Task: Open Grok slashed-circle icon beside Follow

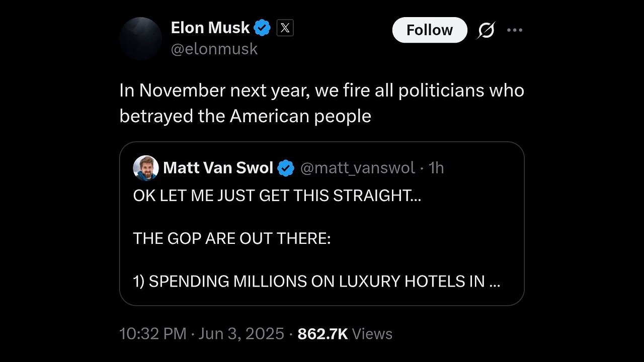Action: pyautogui.click(x=486, y=31)
